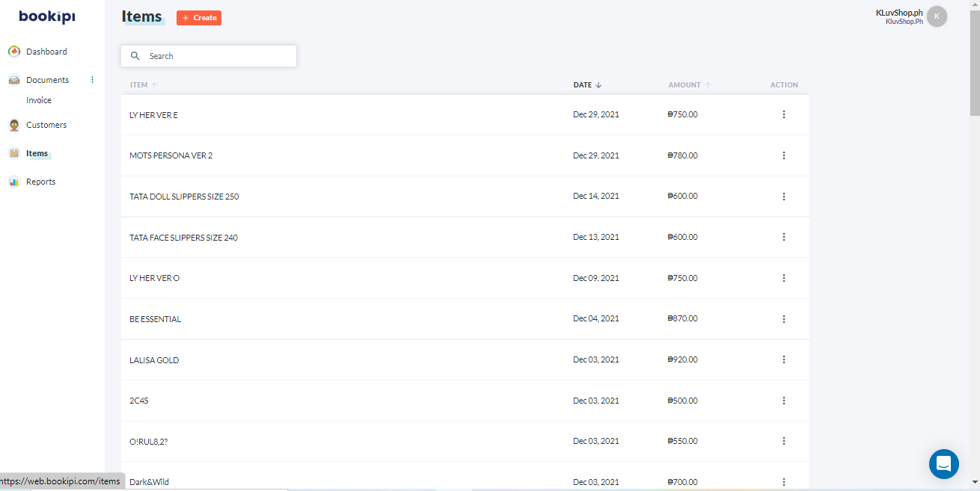Click the Dashboard icon in sidebar
Image resolution: width=980 pixels, height=491 pixels.
click(x=14, y=52)
